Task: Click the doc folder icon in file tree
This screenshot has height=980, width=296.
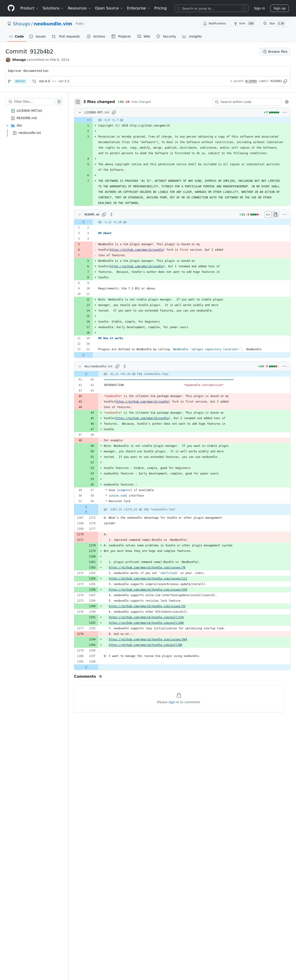Action: [x=13, y=126]
